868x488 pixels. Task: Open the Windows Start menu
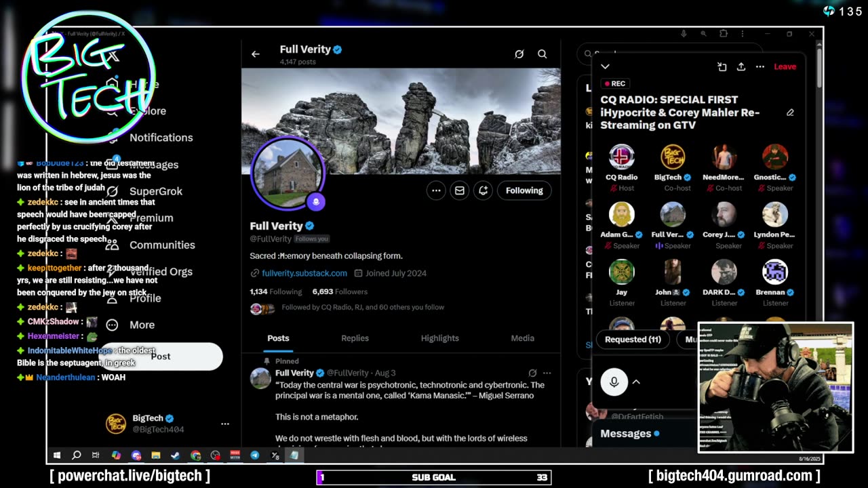tap(57, 455)
